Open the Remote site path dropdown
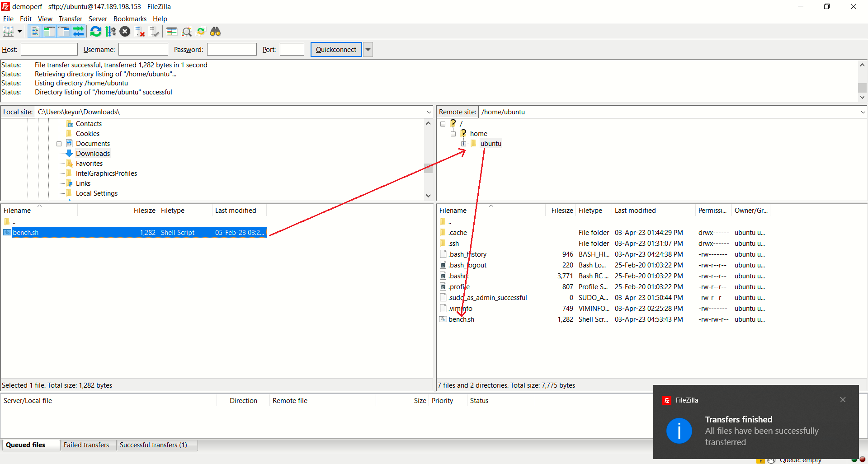Viewport: 868px width, 464px height. [863, 112]
